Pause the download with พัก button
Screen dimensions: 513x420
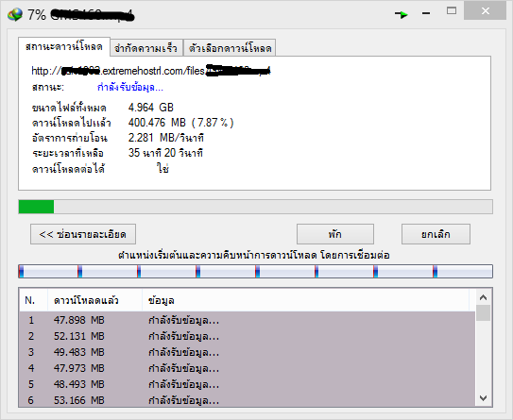(335, 234)
